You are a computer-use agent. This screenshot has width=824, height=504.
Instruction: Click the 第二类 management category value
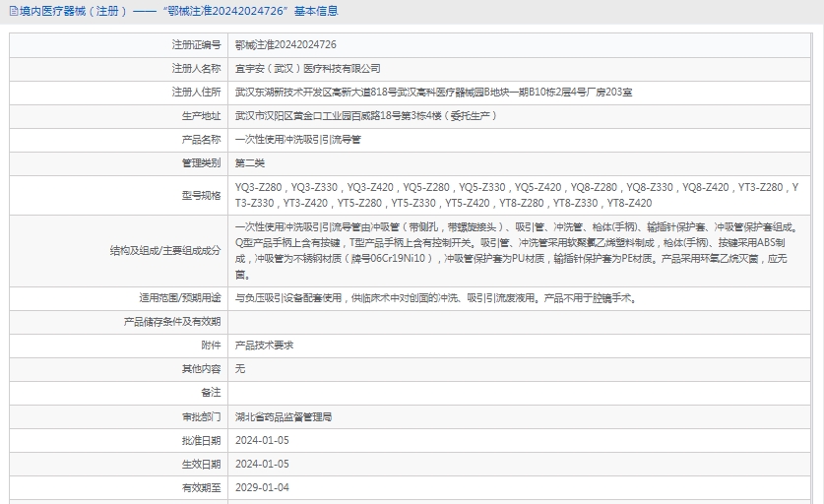click(250, 163)
